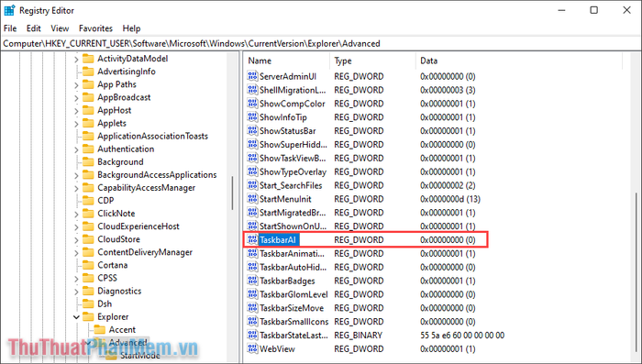Viewport: 642px width, 364px height.
Task: Click the StartMenuInit value icon
Action: (x=252, y=199)
